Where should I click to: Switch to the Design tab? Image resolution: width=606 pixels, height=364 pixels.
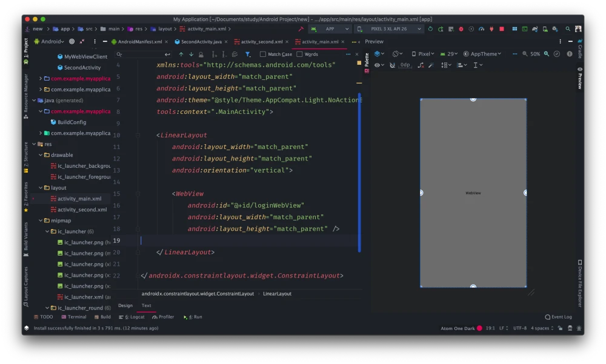pyautogui.click(x=125, y=306)
